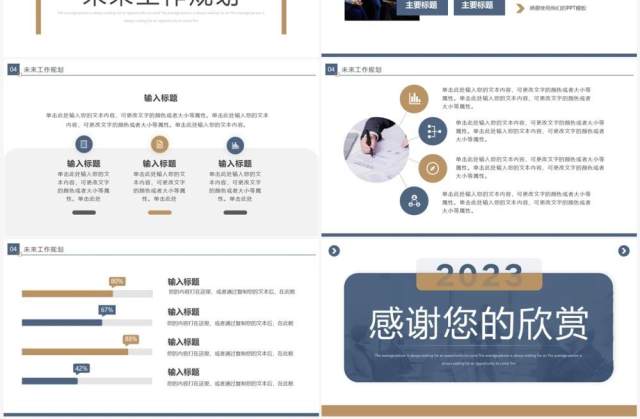Click the second 主要标题 blue button
Screen dimensions: 640x419
(479, 6)
